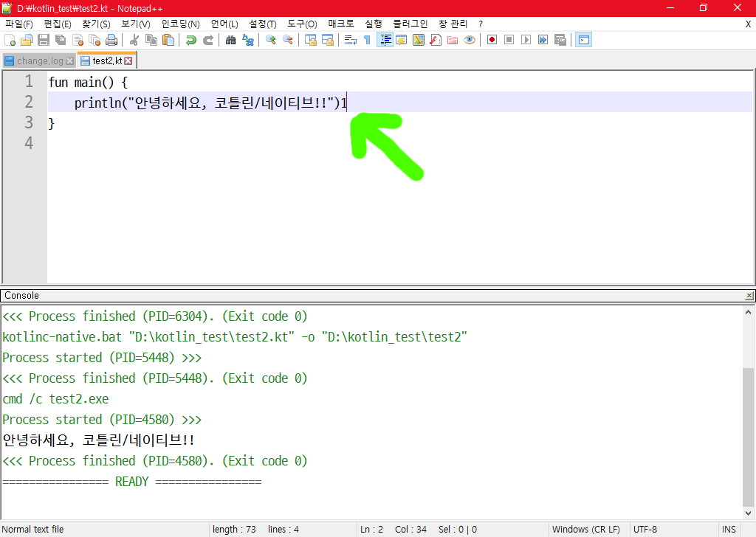The width and height of the screenshot is (756, 537).
Task: Toggle the NppExec console window icon
Action: point(583,40)
